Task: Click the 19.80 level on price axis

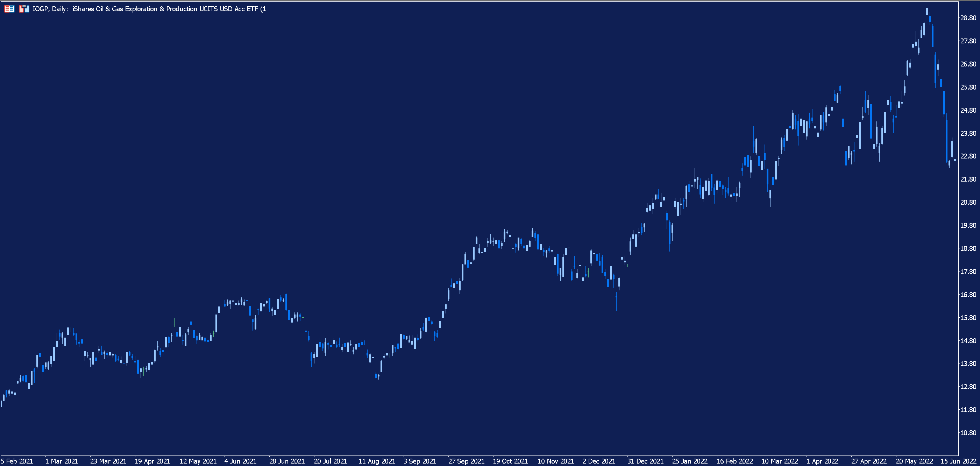Action: click(x=968, y=225)
